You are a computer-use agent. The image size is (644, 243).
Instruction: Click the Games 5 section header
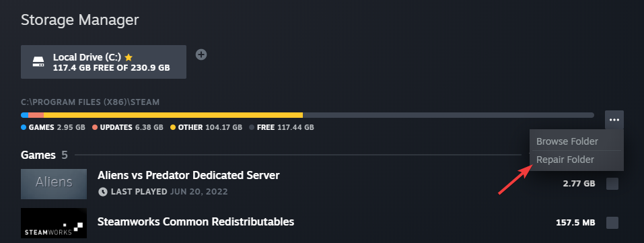pyautogui.click(x=44, y=155)
